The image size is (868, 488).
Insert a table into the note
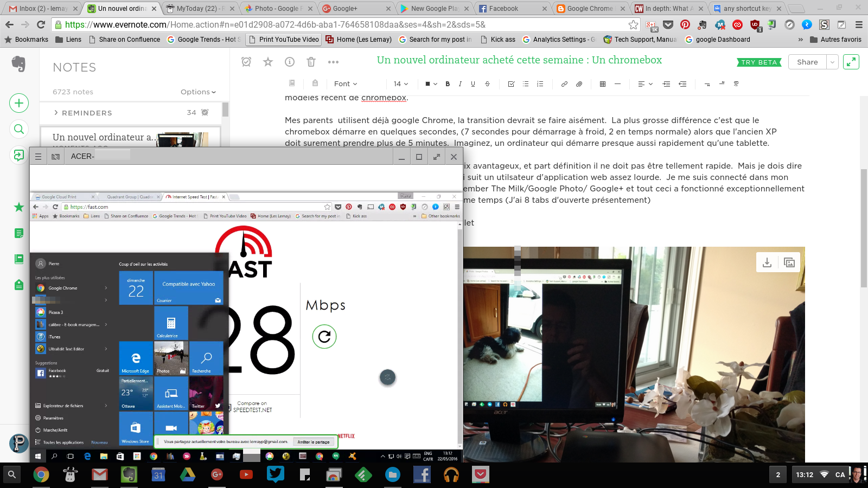pyautogui.click(x=602, y=84)
